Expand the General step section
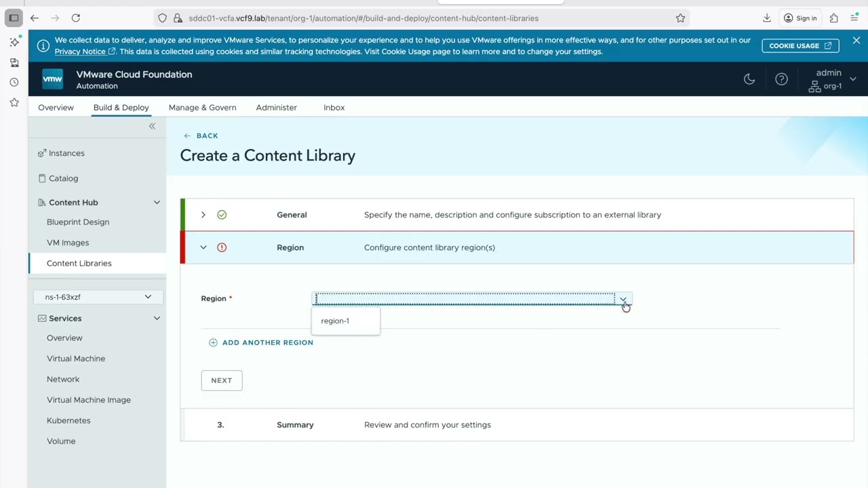 click(203, 215)
